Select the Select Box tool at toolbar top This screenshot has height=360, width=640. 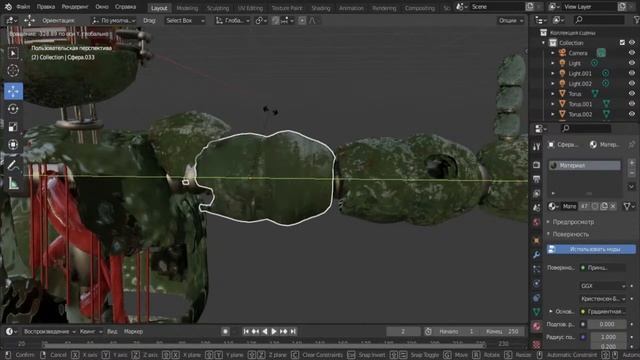click(13, 53)
